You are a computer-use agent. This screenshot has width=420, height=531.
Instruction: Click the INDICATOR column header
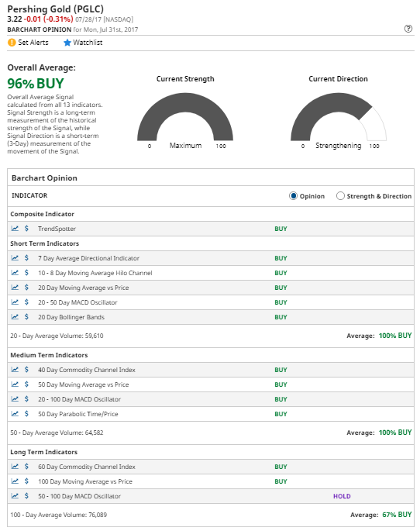(29, 195)
